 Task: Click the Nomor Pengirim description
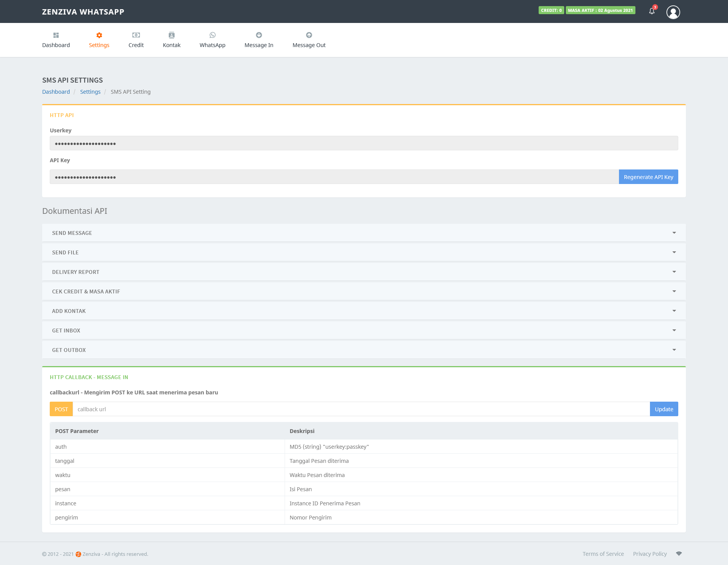(x=311, y=518)
